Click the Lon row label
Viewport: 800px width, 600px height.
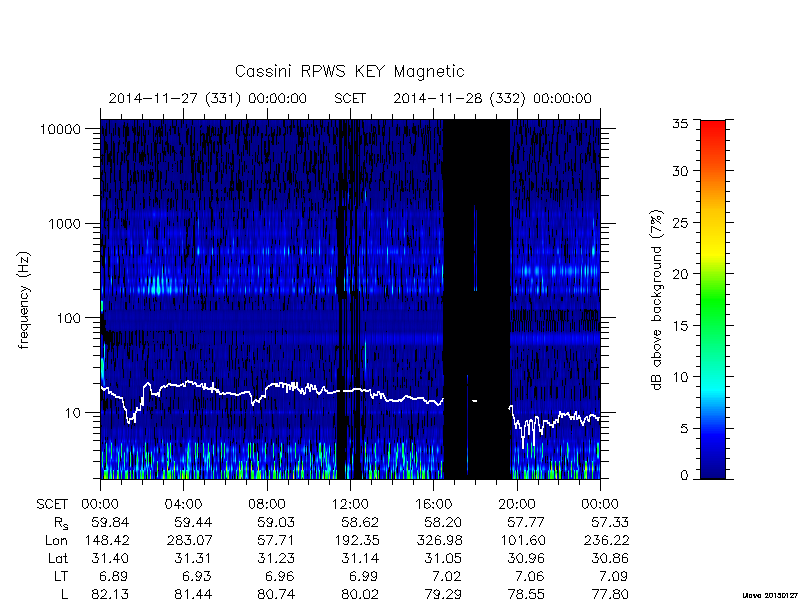click(x=56, y=540)
